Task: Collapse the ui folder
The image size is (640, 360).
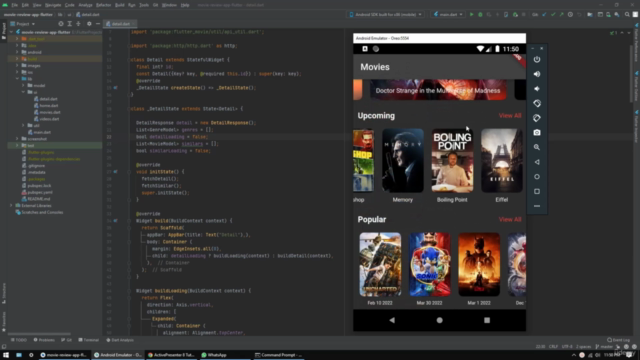Action: click(x=23, y=92)
